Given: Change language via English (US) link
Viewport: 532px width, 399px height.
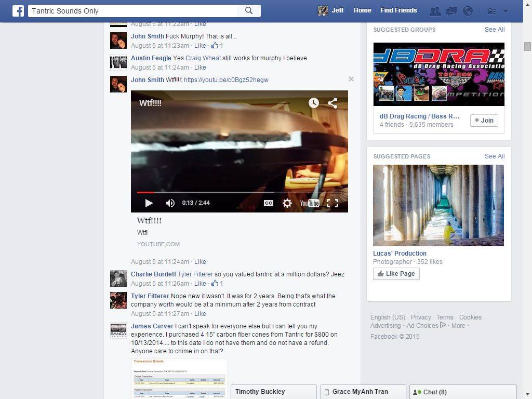Looking at the screenshot, I should coord(388,317).
